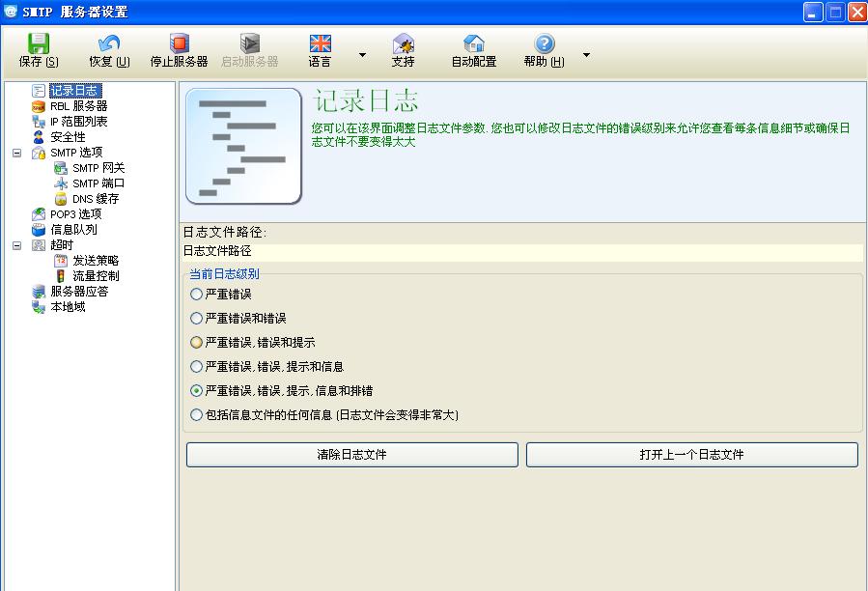The height and width of the screenshot is (591, 868).
Task: Open the 流量控制 tree label
Action: [x=96, y=276]
